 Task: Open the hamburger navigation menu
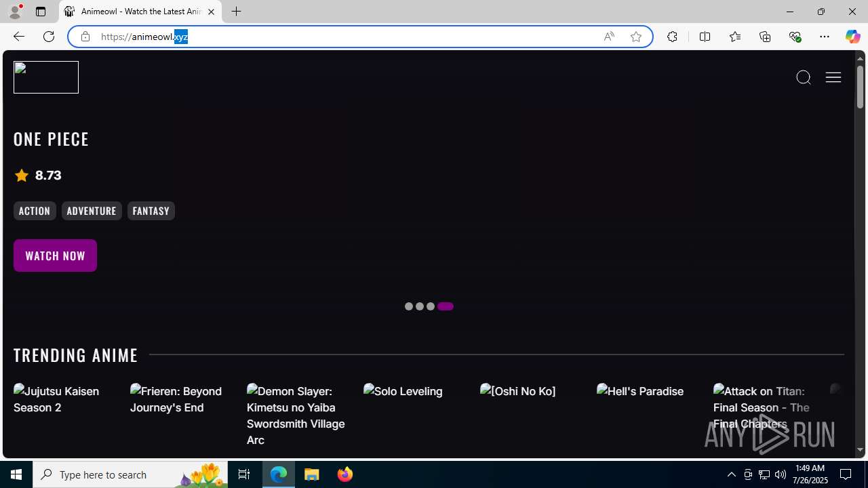point(833,77)
